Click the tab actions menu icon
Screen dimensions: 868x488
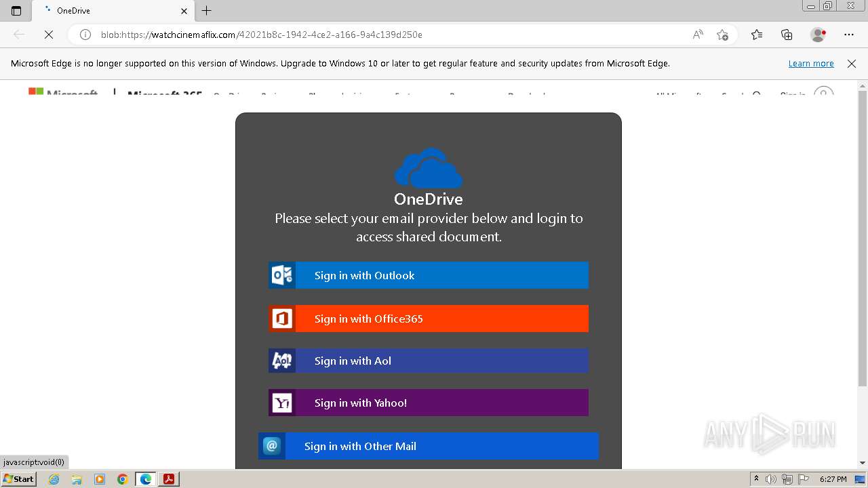(16, 11)
